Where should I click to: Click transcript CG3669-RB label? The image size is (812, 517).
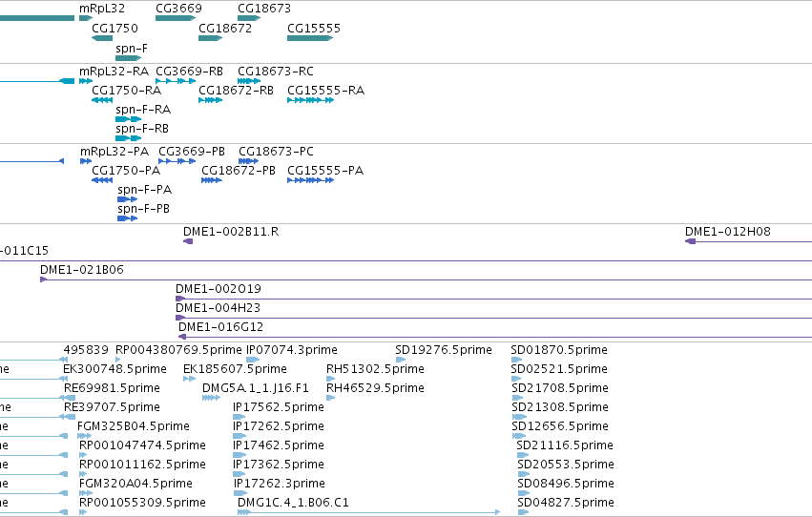point(190,72)
